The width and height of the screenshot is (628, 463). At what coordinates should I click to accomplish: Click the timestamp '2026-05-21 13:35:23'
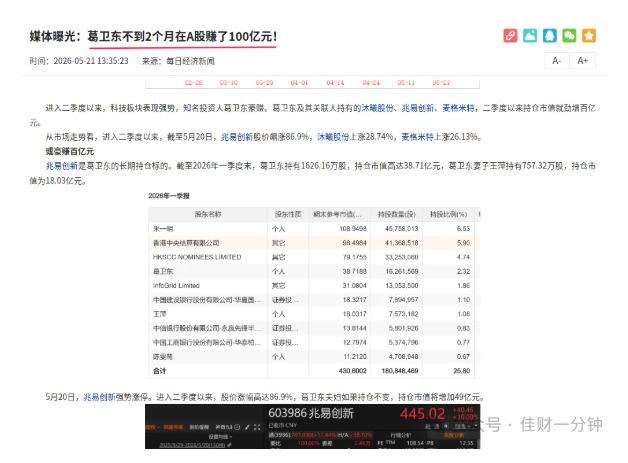pyautogui.click(x=91, y=61)
